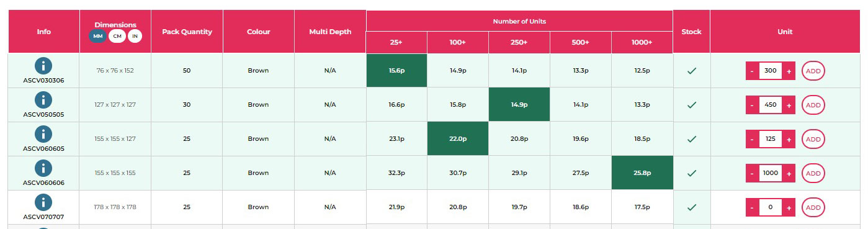The width and height of the screenshot is (868, 229).
Task: Select highlighted 15.6p price cell
Action: pyautogui.click(x=397, y=71)
